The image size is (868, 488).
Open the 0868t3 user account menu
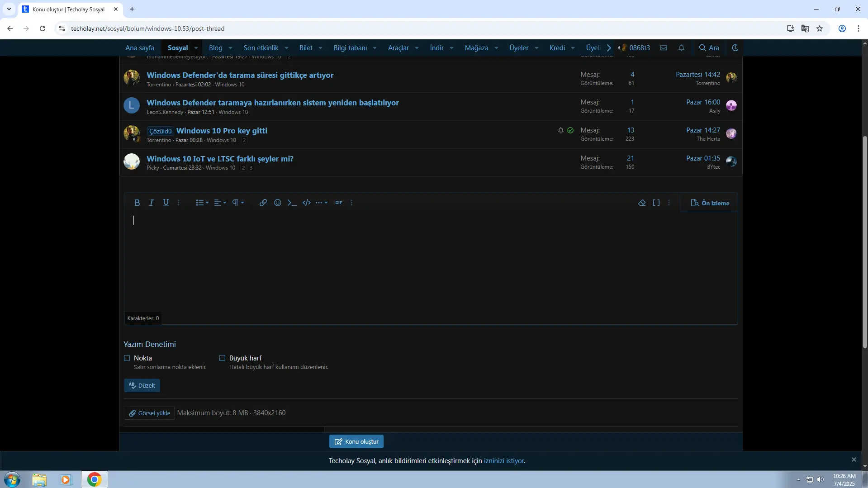(x=635, y=47)
